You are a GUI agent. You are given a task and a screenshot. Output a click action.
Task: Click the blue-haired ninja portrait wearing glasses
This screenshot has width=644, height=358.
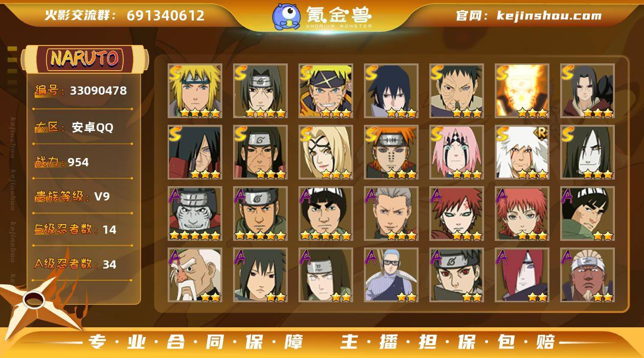[x=391, y=275]
